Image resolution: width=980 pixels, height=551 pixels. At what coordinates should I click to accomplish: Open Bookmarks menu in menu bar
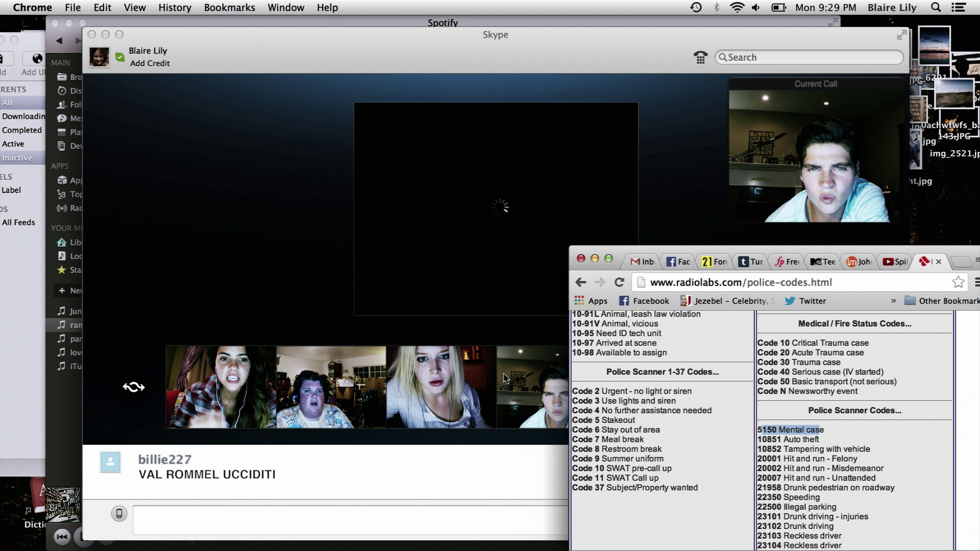229,8
